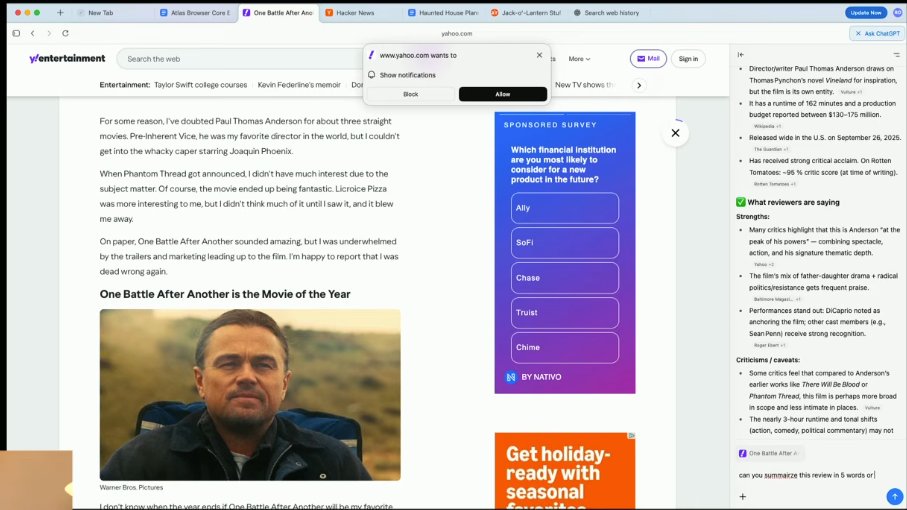Expand the More dropdown in Yahoo header
The width and height of the screenshot is (907, 510).
click(579, 59)
